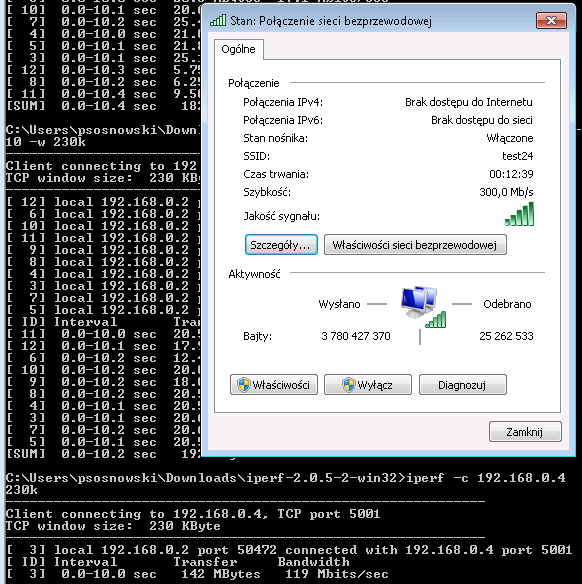The width and height of the screenshot is (582, 584).
Task: Dismiss the dialog with Zamknij
Action: pos(525,432)
